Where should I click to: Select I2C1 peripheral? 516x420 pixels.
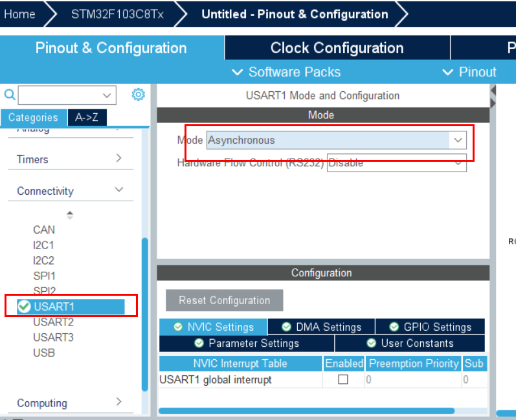43,245
